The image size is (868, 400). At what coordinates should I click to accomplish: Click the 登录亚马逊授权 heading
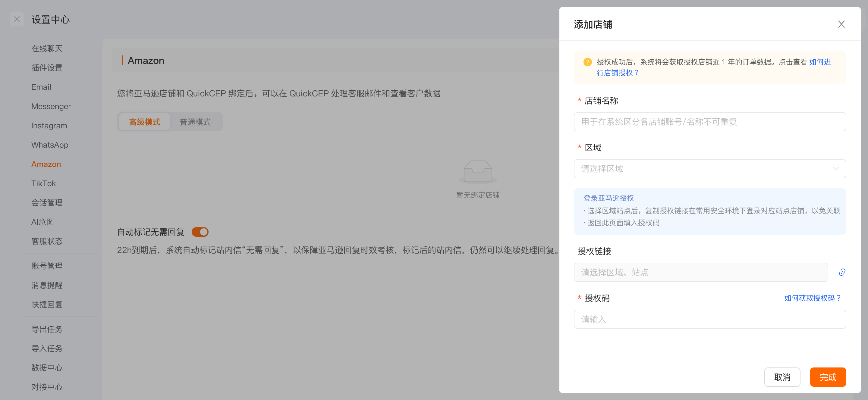coord(609,198)
